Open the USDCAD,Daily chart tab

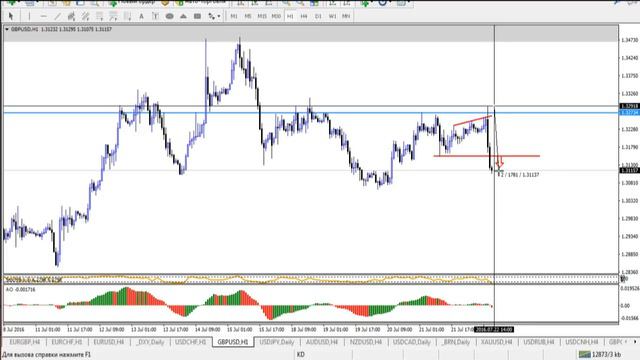(411, 342)
